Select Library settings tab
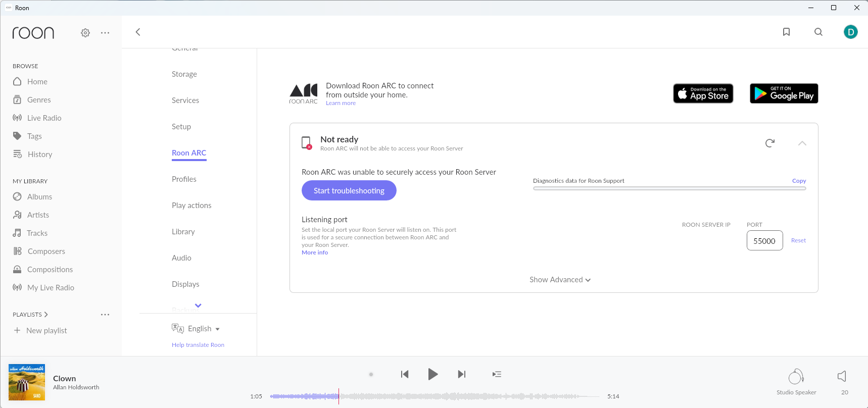The height and width of the screenshot is (408, 868). tap(183, 232)
